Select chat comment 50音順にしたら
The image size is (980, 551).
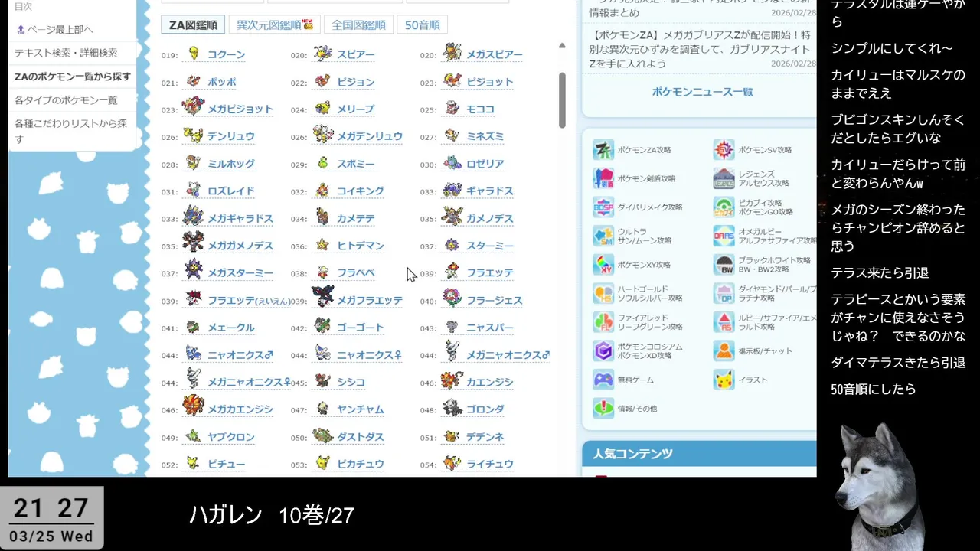pyautogui.click(x=874, y=389)
